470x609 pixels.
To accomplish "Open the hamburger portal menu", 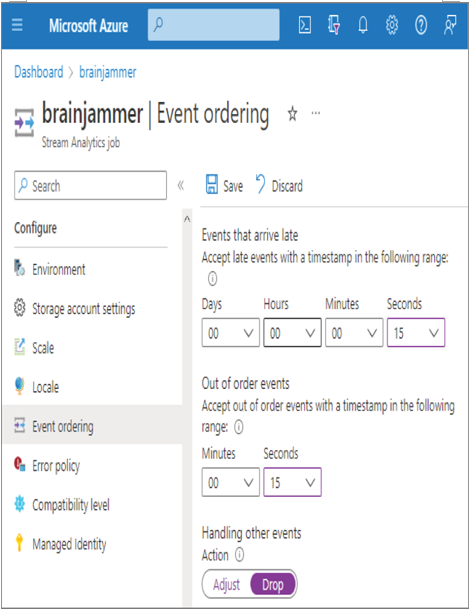I will (17, 25).
